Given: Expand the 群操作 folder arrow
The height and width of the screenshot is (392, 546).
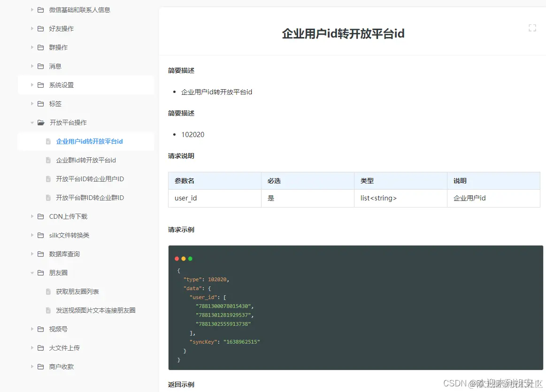Looking at the screenshot, I should click(x=31, y=47).
